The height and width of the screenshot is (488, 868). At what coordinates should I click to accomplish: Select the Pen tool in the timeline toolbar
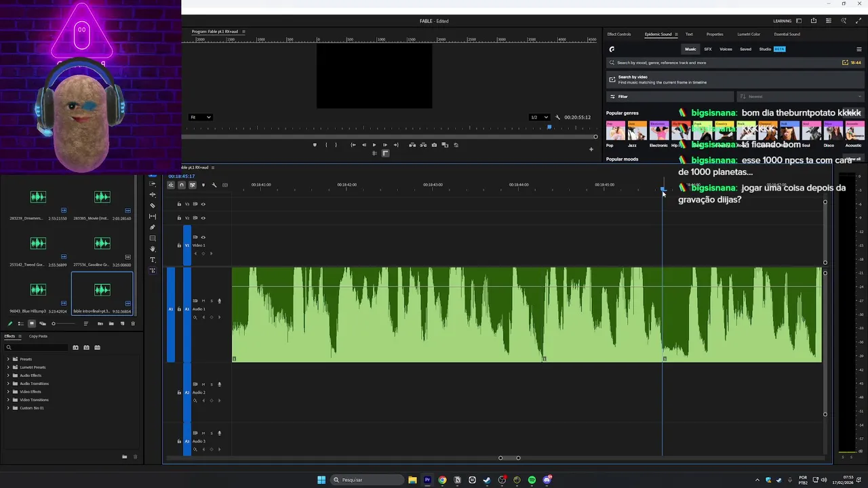153,227
